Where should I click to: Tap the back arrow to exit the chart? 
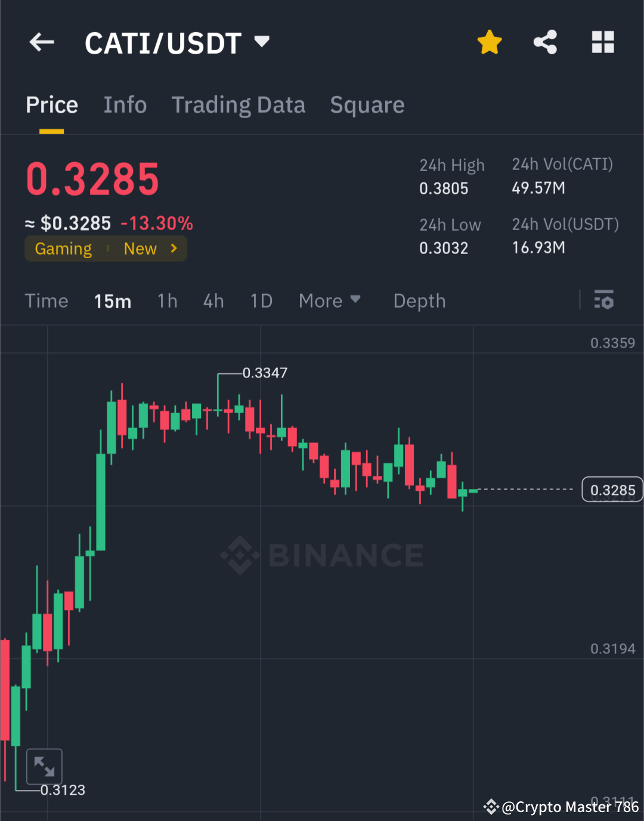coord(41,42)
